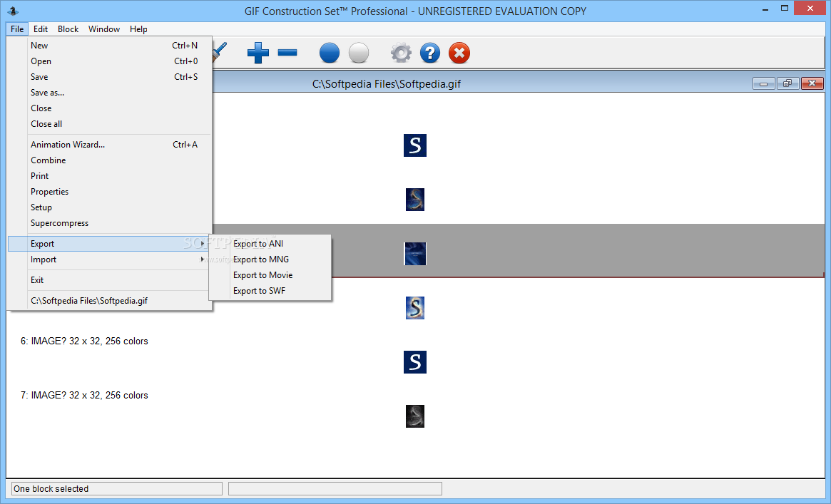Choose Export to MNG
The height and width of the screenshot is (504, 831).
pos(270,259)
